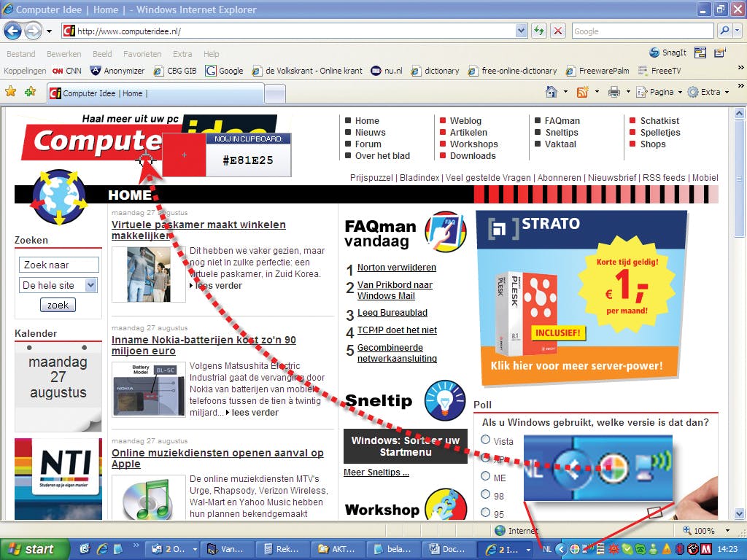Click the search magnifier icon
This screenshot has width=747, height=560.
pyautogui.click(x=724, y=31)
